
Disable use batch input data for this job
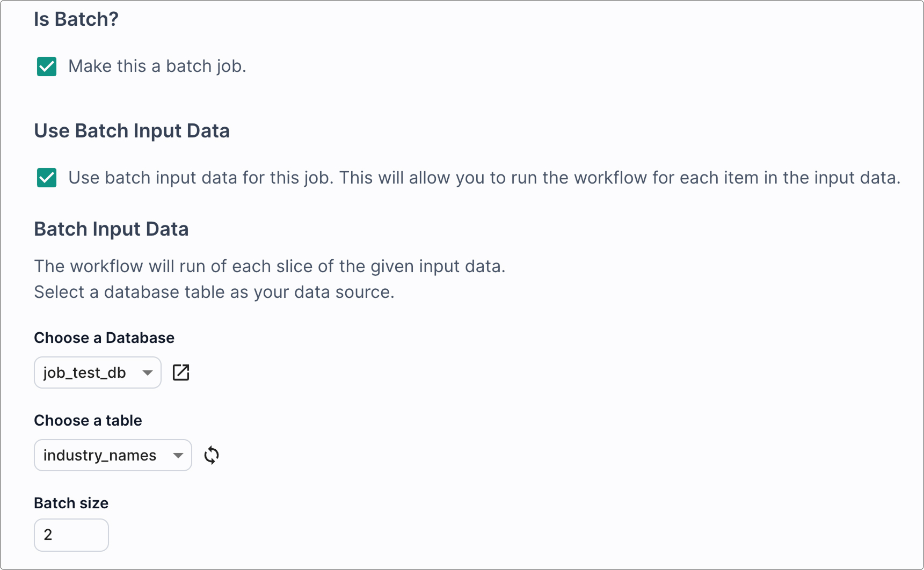click(46, 178)
